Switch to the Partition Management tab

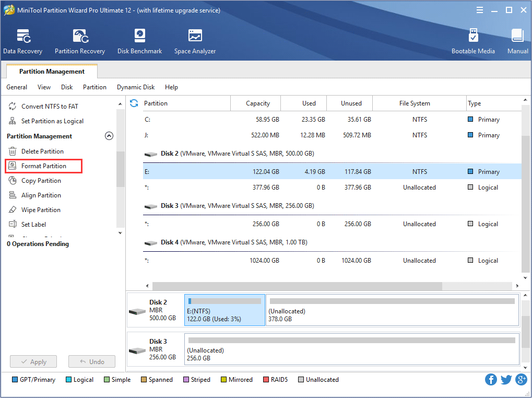(x=51, y=71)
